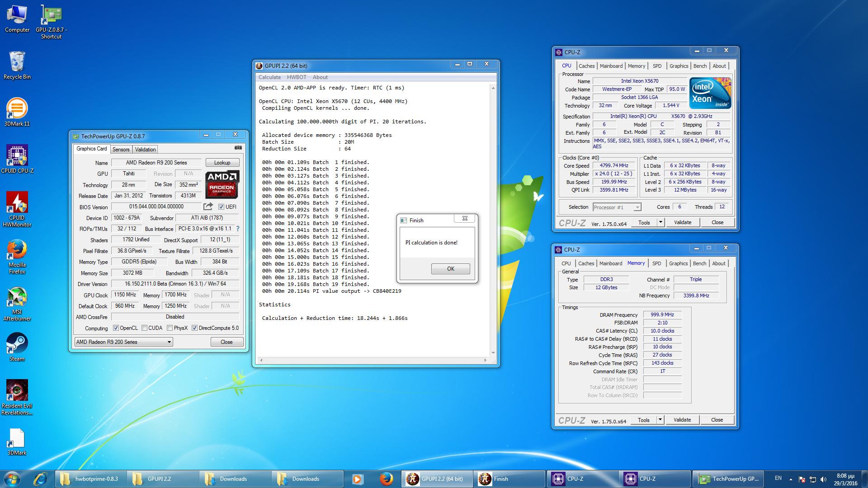Launch 3DMark 11 from the desktop
This screenshot has height=488, width=868.
coord(17,112)
